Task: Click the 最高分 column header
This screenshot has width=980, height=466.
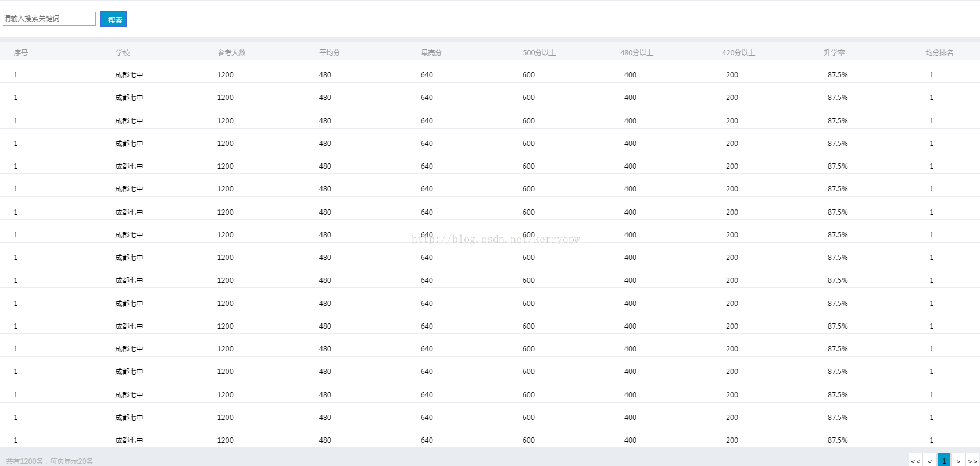Action: [x=431, y=52]
